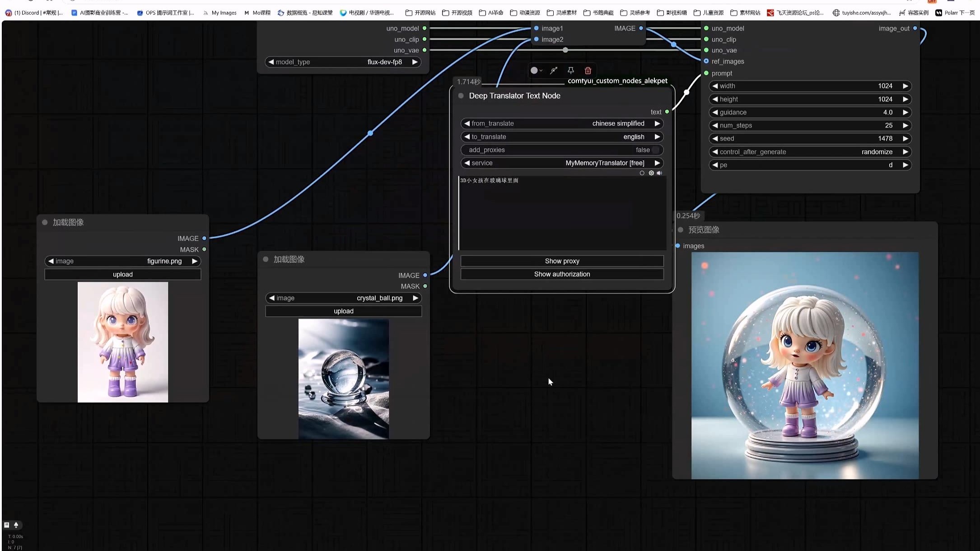Toggle the add_proxies switch
Image resolution: width=980 pixels, height=551 pixels.
pyautogui.click(x=655, y=150)
